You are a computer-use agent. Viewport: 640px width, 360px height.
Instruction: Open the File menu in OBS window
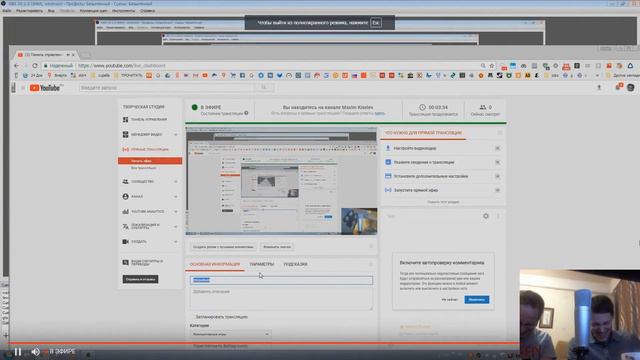(x=7, y=11)
